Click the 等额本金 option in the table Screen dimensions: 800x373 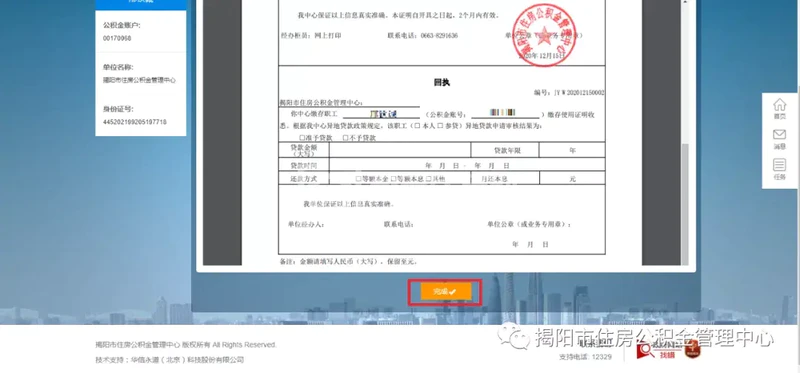coord(372,179)
